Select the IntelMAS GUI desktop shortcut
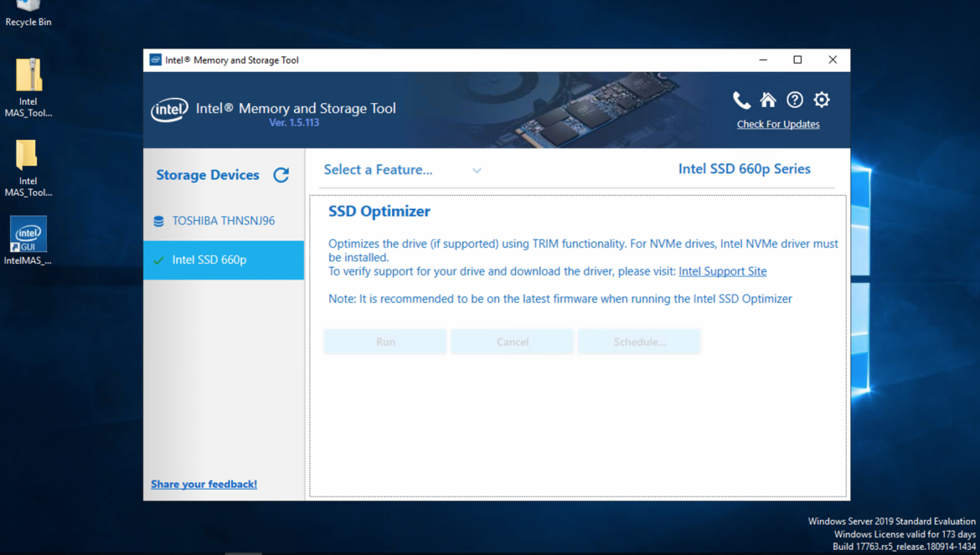This screenshot has height=555, width=980. click(x=28, y=240)
